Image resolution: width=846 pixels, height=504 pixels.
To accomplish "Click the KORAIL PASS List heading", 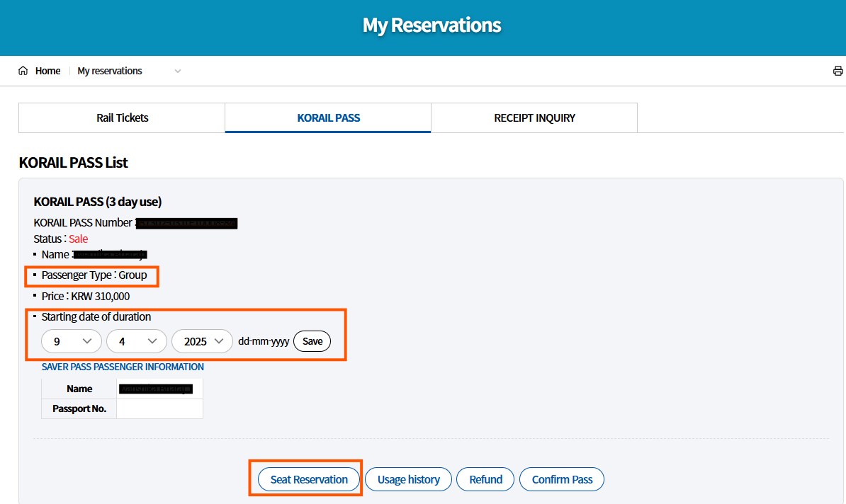I will point(73,162).
